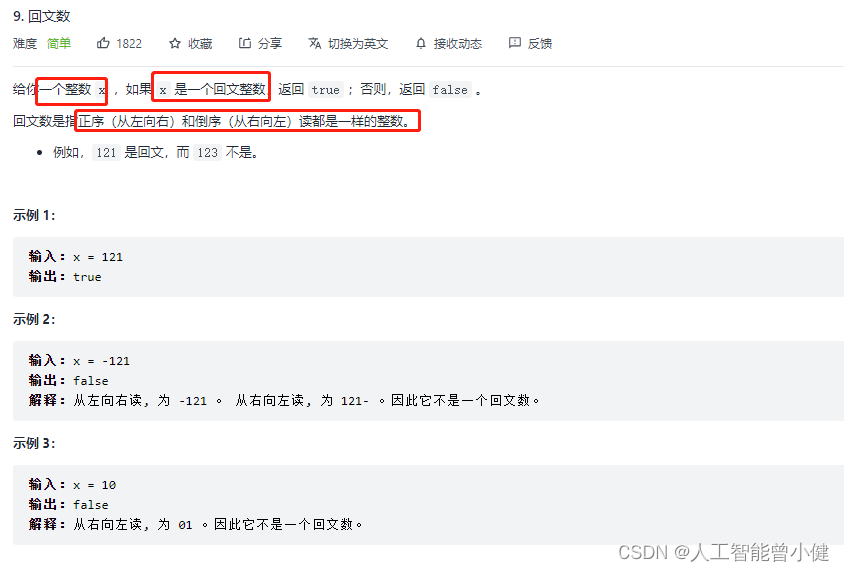Click inline code false in description

[450, 90]
